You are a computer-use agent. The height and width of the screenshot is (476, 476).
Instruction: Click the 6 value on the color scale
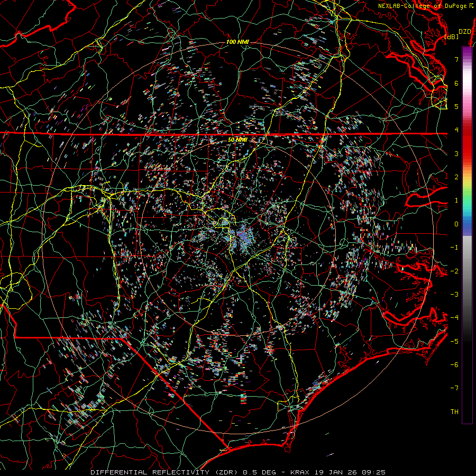click(456, 83)
